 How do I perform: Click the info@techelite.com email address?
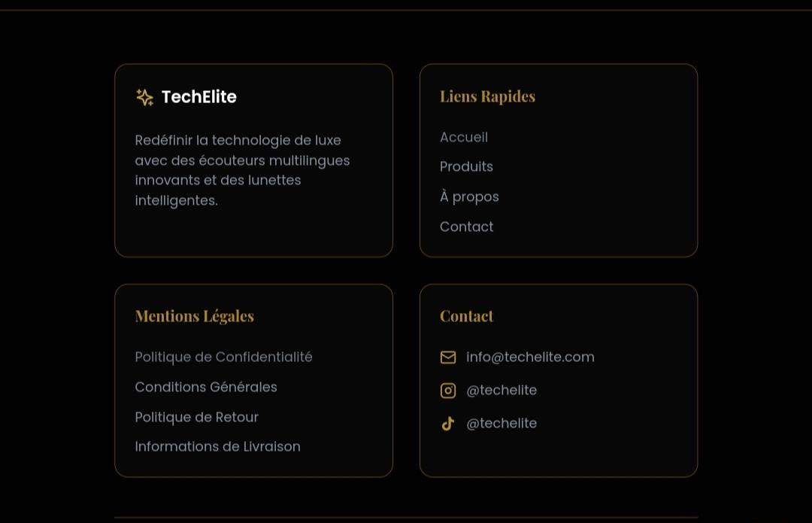click(x=530, y=357)
